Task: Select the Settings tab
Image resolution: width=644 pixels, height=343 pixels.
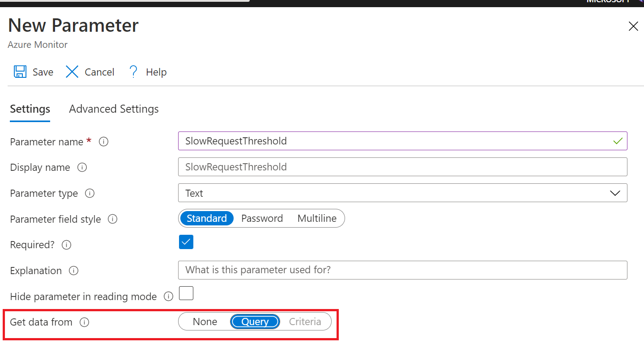Action: [30, 109]
